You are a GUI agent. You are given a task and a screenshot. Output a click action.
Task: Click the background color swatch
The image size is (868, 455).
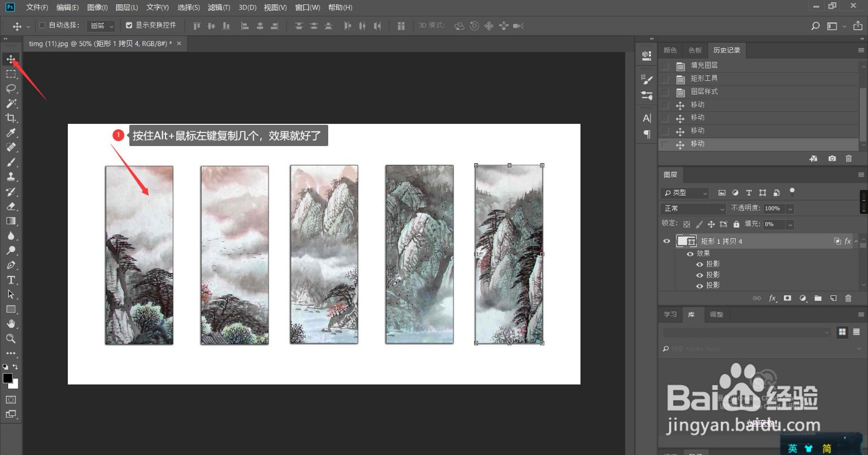(x=15, y=385)
